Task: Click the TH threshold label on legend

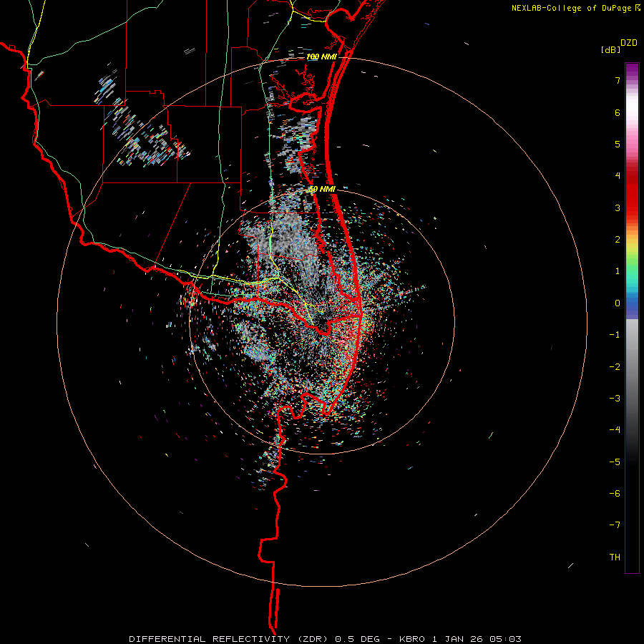Action: pyautogui.click(x=615, y=557)
